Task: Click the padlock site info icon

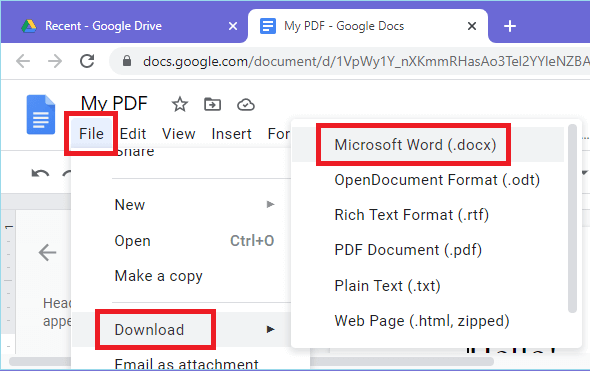Action: [x=127, y=61]
